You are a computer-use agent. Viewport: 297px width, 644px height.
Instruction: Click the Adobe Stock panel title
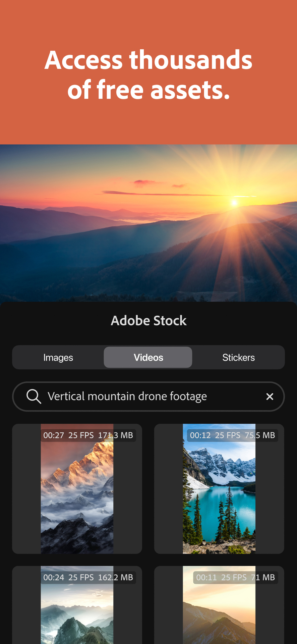tap(148, 321)
